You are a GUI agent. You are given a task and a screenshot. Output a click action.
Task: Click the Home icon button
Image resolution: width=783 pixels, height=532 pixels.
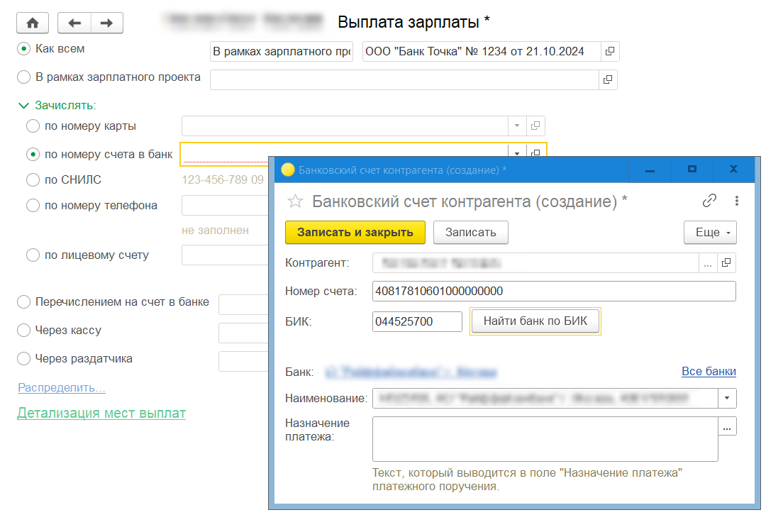(33, 23)
